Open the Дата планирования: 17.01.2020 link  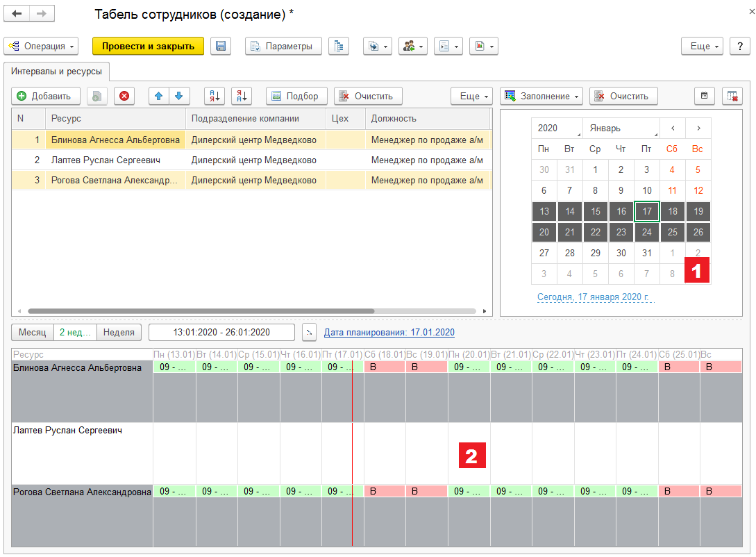(x=389, y=332)
